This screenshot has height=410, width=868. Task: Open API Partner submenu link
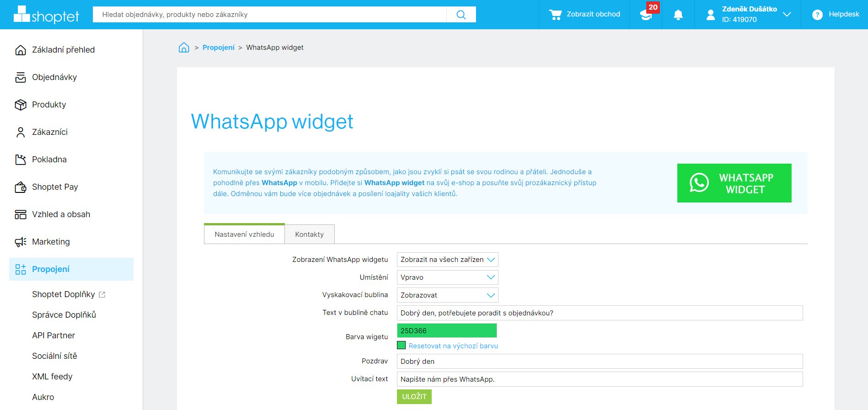[x=54, y=335]
